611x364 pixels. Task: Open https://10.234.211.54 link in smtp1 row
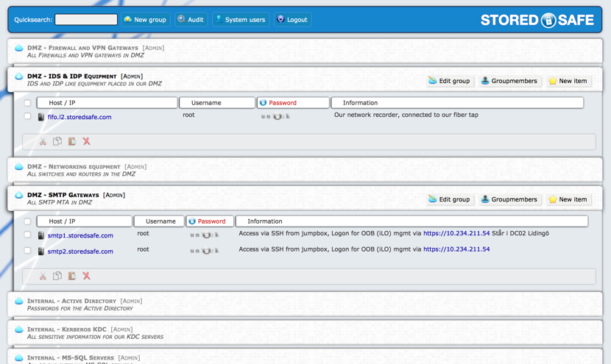coord(456,233)
